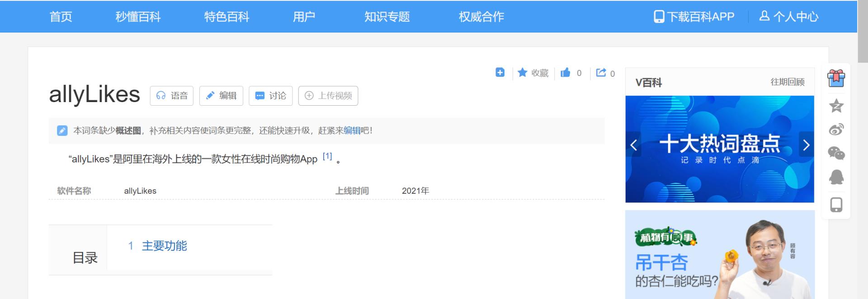
Task: Click the 上线时间 label
Action: coord(352,191)
